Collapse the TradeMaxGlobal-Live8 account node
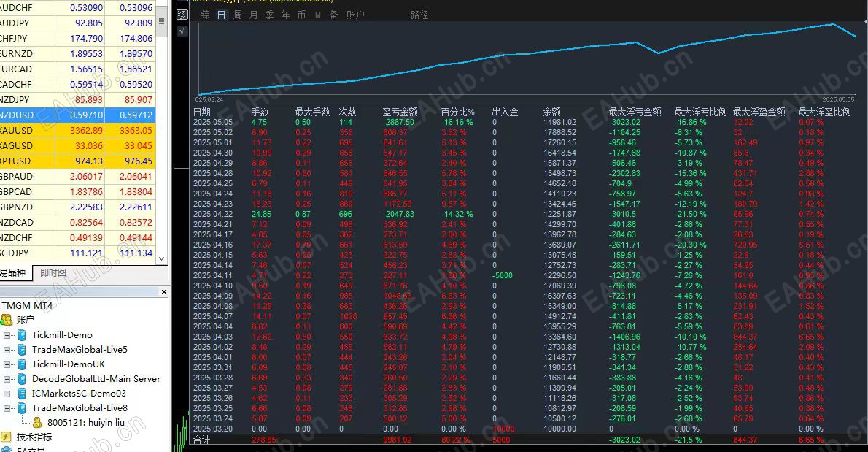The height and width of the screenshot is (452, 868). click(7, 407)
